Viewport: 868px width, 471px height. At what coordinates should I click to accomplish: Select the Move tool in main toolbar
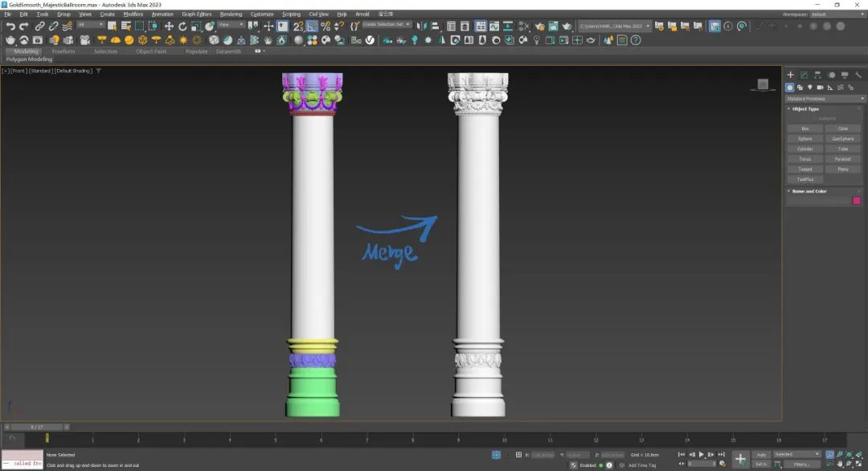[169, 26]
